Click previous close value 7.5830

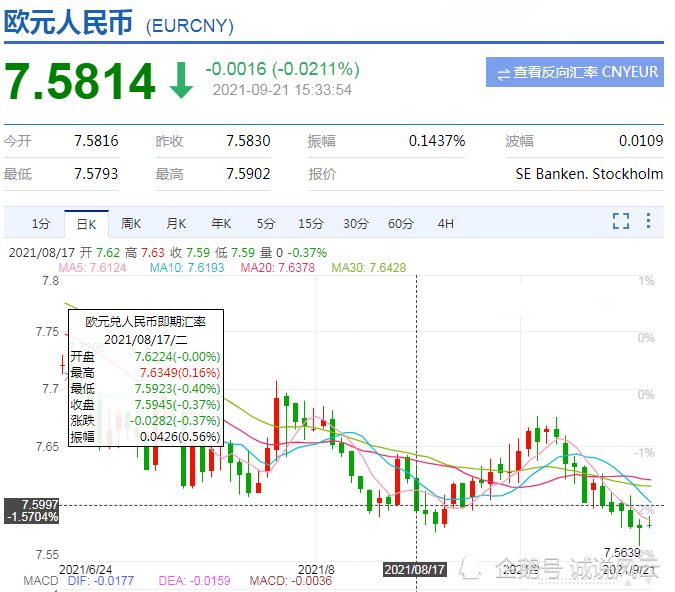248,141
